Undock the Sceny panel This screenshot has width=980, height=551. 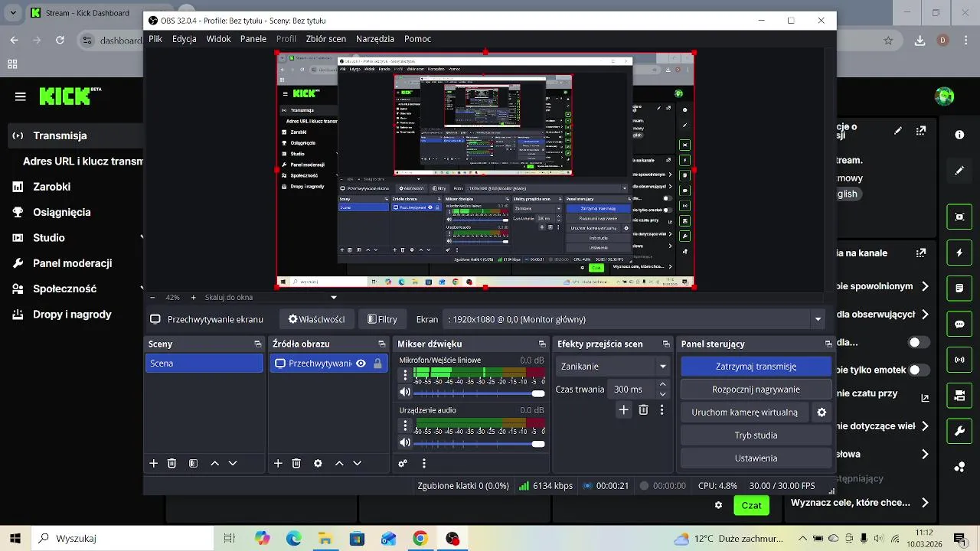pyautogui.click(x=258, y=344)
